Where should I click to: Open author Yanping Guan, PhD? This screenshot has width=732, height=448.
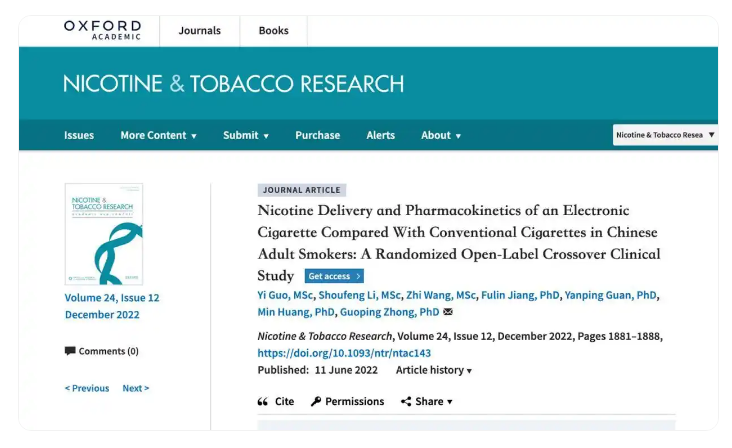(610, 295)
